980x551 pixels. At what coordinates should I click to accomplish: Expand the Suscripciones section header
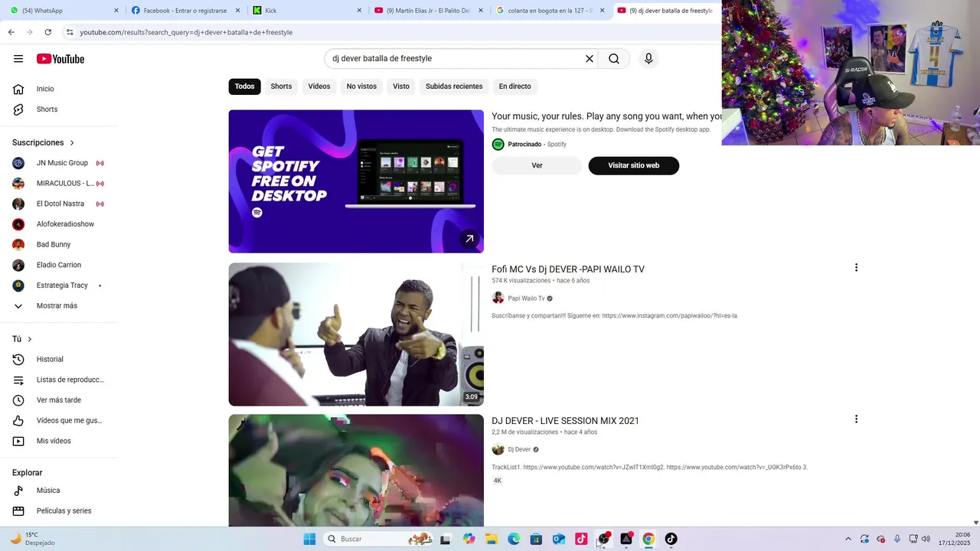[44, 143]
